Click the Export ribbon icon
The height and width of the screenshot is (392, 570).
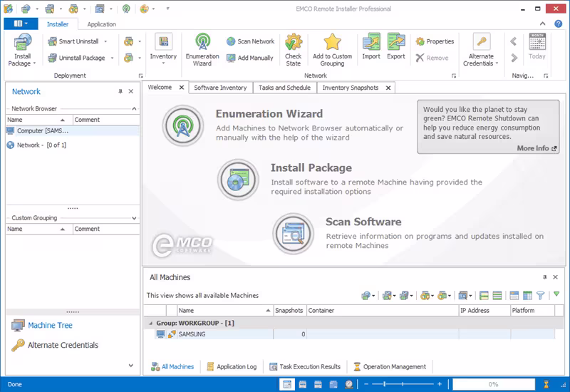coord(396,42)
